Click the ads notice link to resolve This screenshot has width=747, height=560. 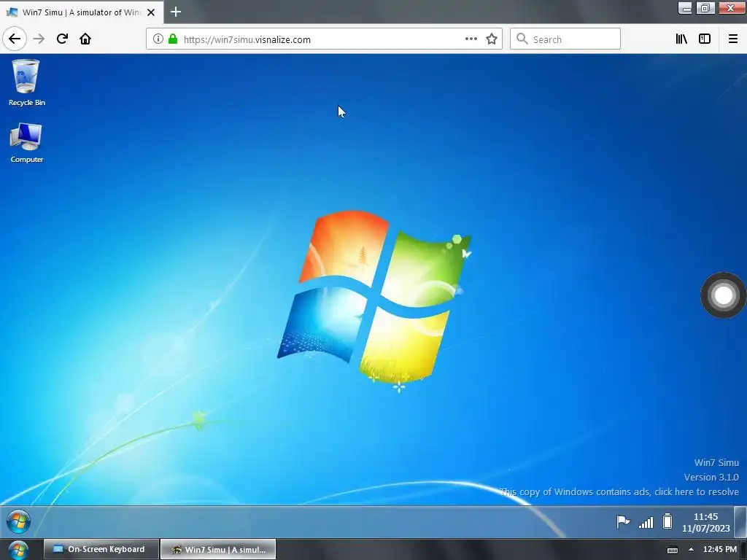click(619, 492)
